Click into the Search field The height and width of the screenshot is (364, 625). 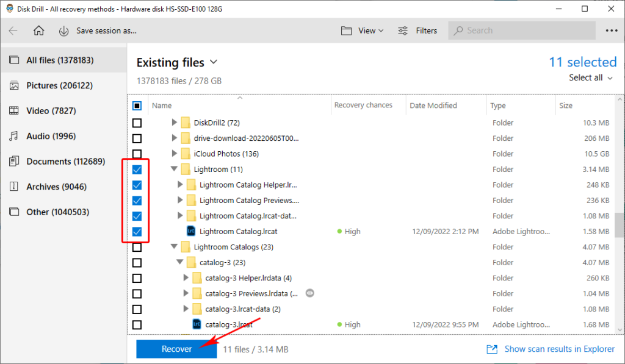point(522,30)
